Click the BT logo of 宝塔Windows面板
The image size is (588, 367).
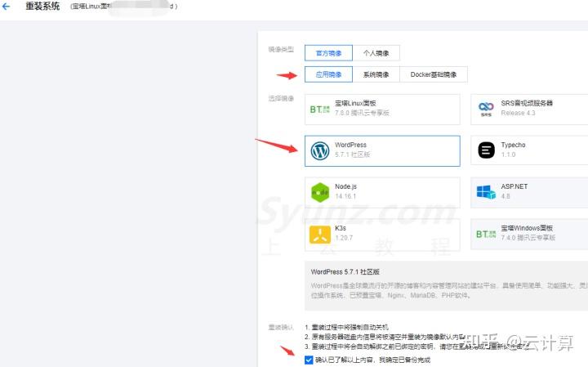coord(486,234)
